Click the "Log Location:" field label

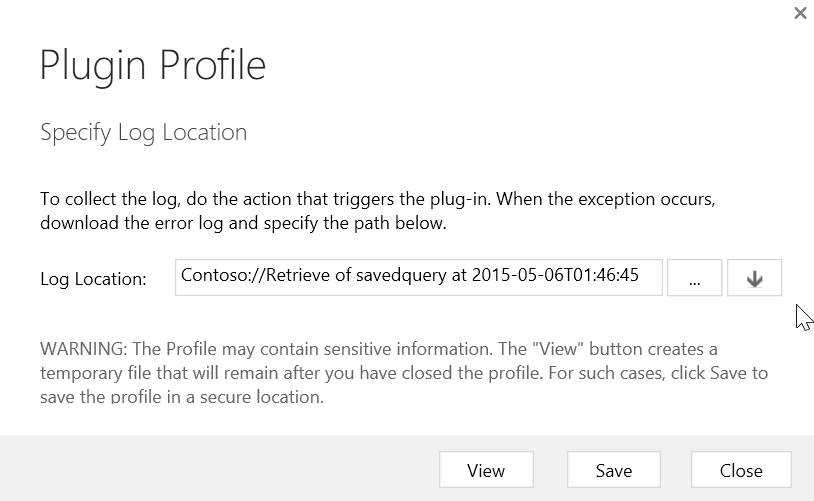click(93, 279)
